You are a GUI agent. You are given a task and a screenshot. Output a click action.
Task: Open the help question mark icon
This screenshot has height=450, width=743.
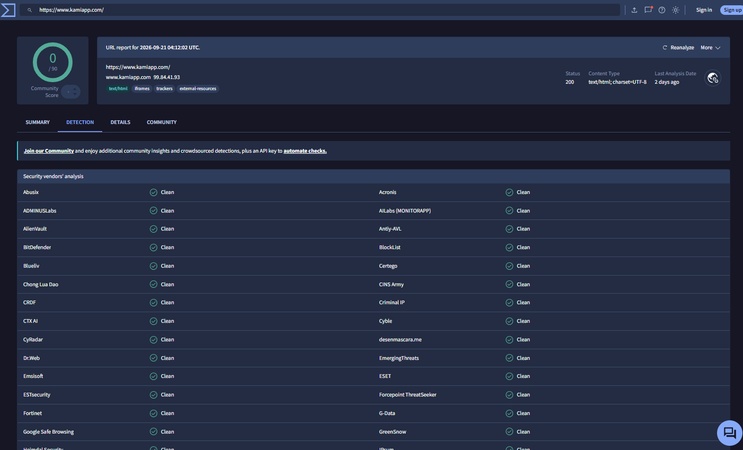tap(661, 10)
